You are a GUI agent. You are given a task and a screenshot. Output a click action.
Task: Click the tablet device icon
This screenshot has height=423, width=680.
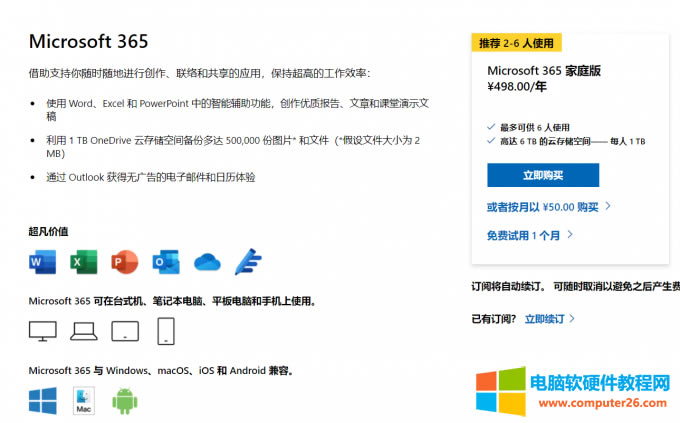click(124, 330)
